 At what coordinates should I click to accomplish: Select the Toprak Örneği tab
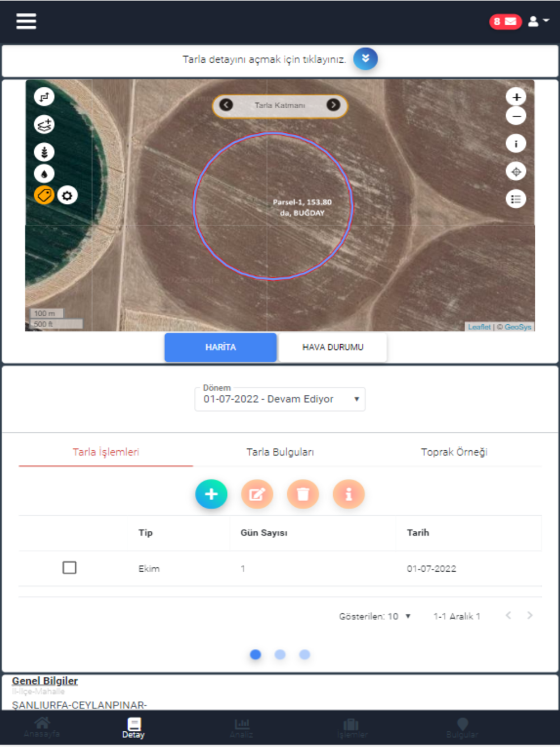pos(454,452)
